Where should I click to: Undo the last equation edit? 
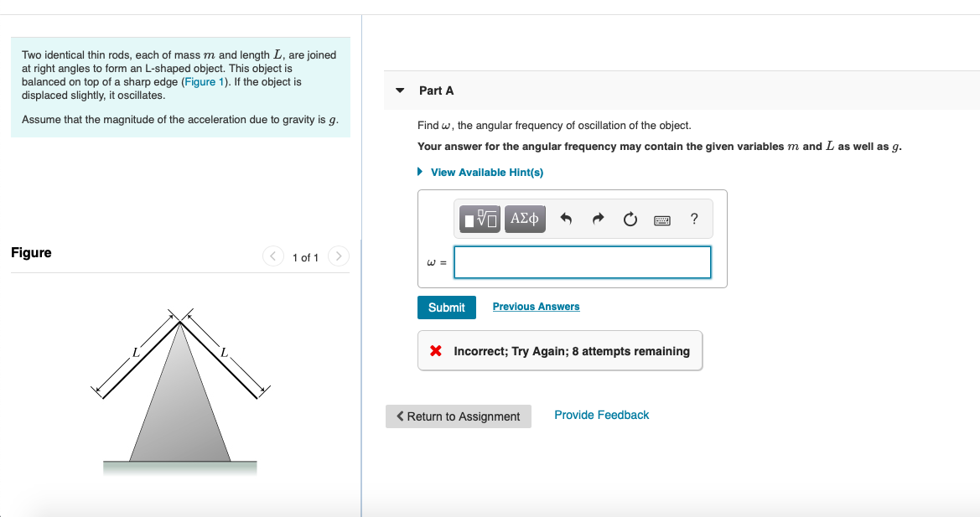566,219
